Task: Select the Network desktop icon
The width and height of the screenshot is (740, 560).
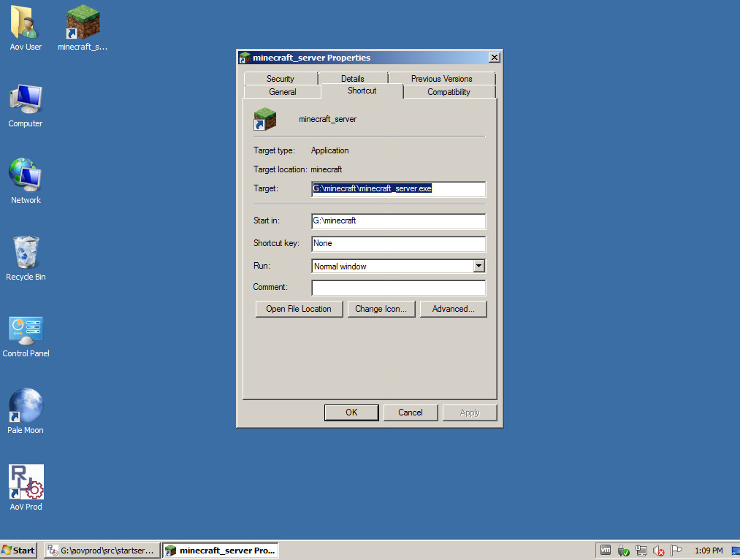Action: (x=26, y=181)
